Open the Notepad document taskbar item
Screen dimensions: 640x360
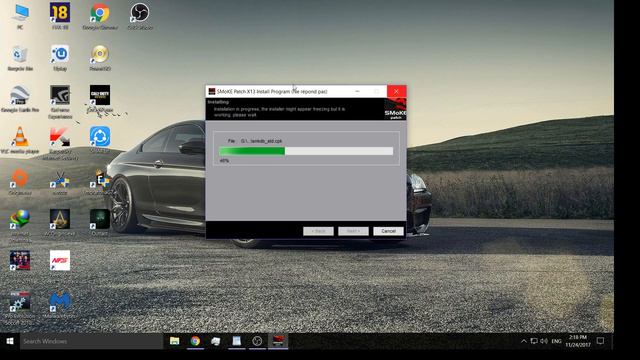236,341
